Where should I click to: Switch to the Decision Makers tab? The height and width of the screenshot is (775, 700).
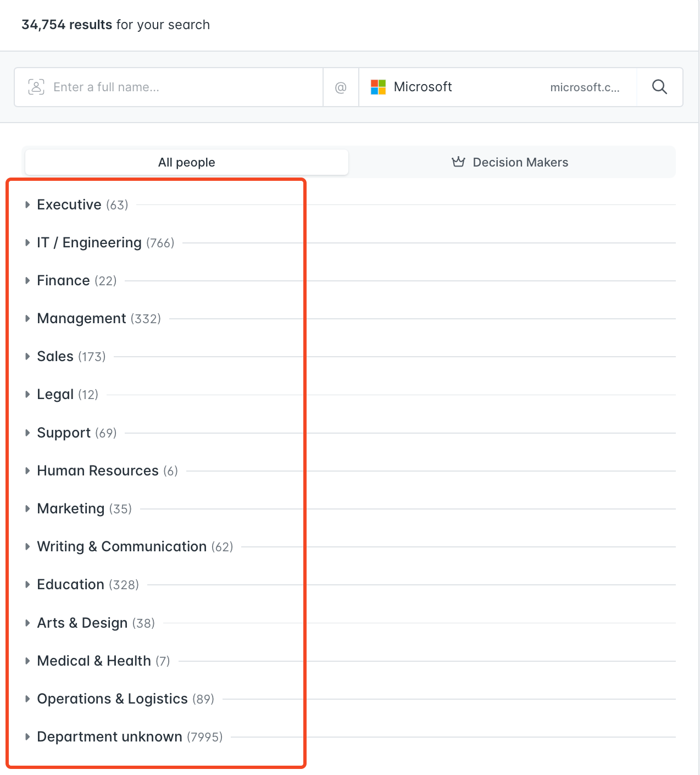(510, 162)
